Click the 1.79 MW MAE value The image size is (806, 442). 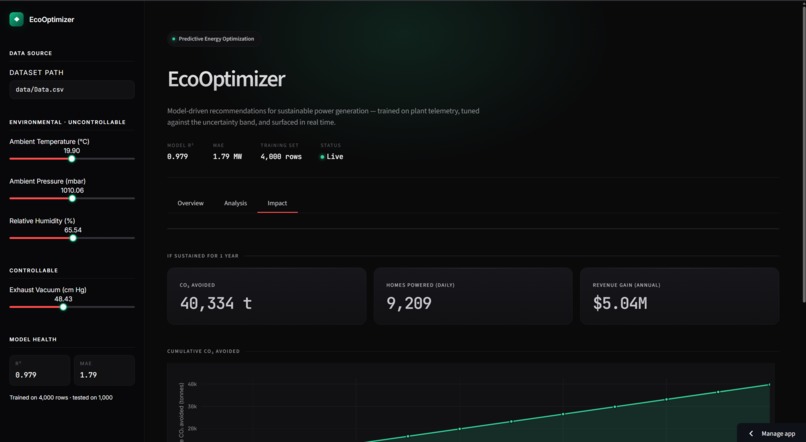[227, 157]
